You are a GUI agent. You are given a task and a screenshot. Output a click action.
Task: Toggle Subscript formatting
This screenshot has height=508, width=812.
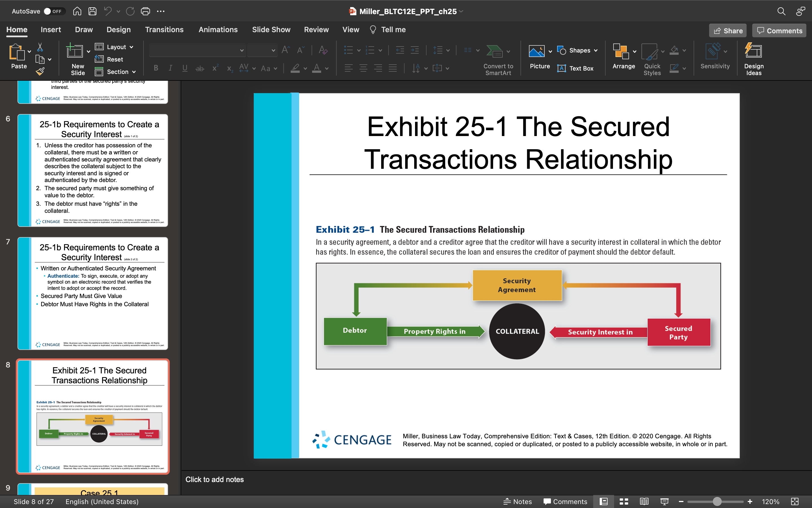(230, 68)
